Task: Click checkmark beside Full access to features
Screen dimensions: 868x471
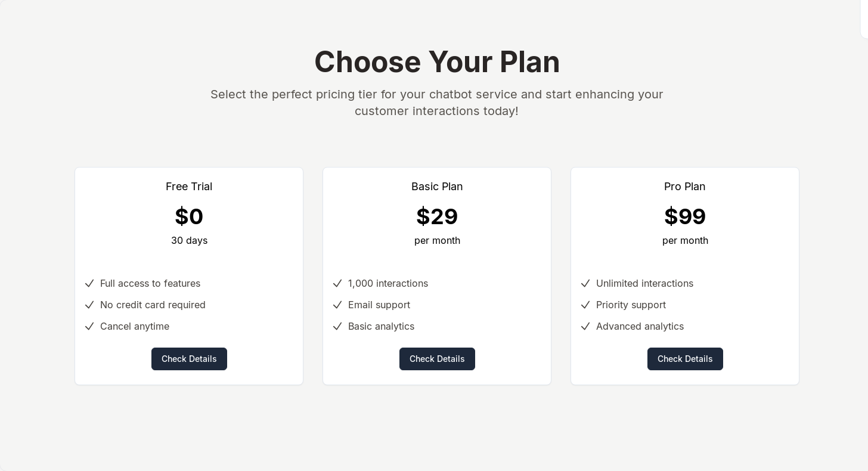Action: click(x=89, y=283)
